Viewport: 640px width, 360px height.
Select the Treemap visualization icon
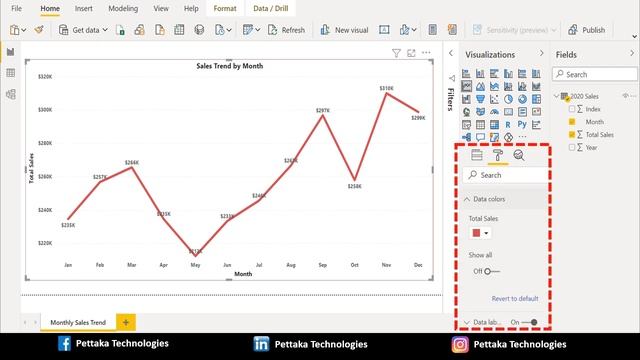click(536, 99)
